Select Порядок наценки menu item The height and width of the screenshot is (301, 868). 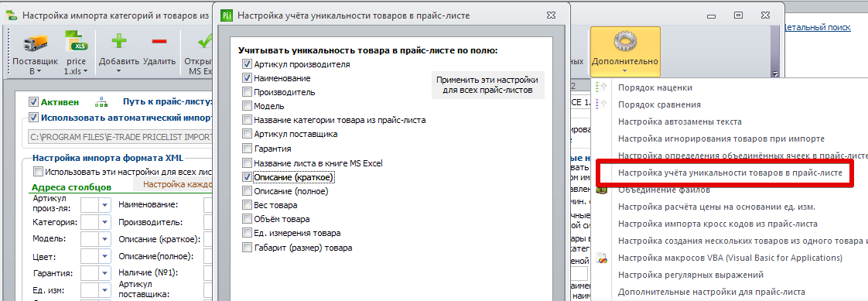[655, 87]
